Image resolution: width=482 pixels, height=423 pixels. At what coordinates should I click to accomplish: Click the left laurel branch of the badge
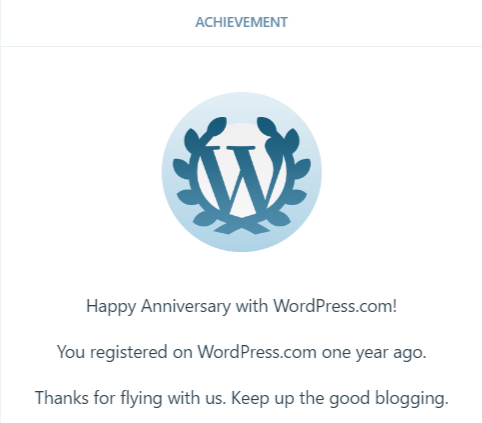(x=198, y=173)
